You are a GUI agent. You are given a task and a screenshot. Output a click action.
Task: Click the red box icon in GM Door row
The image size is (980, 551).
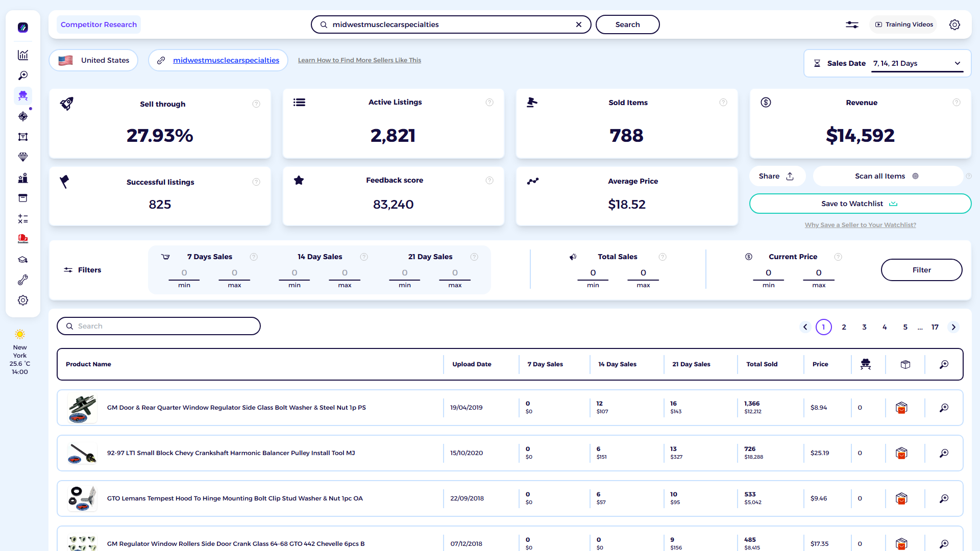tap(901, 408)
